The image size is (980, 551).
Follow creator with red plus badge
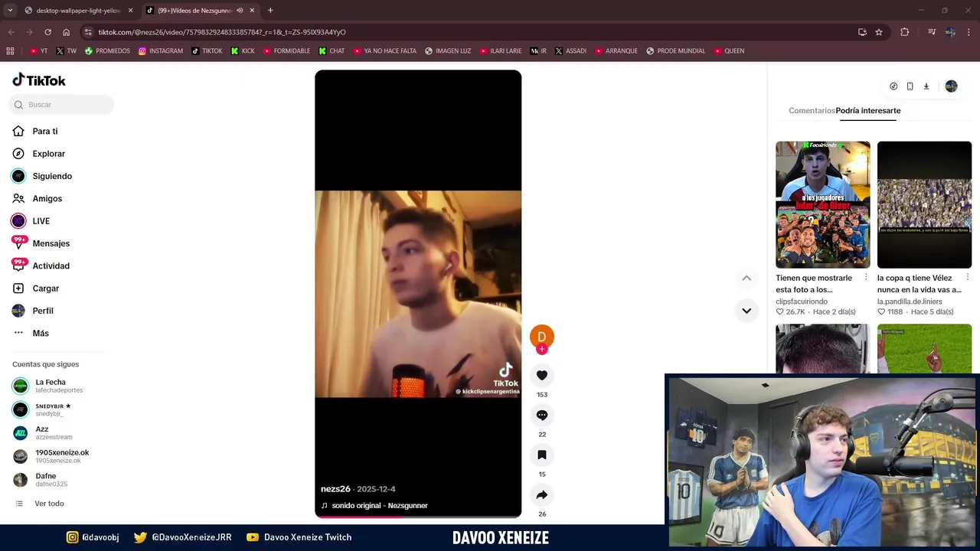(x=542, y=350)
